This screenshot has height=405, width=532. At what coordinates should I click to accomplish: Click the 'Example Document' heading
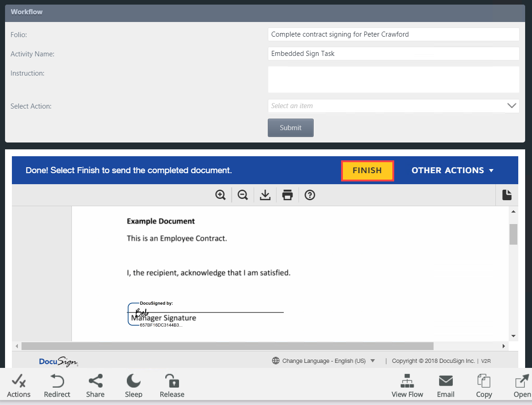point(161,221)
